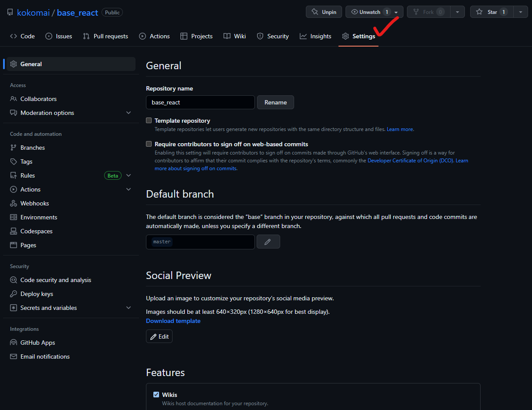Click the Social Preview Edit button

(x=159, y=336)
